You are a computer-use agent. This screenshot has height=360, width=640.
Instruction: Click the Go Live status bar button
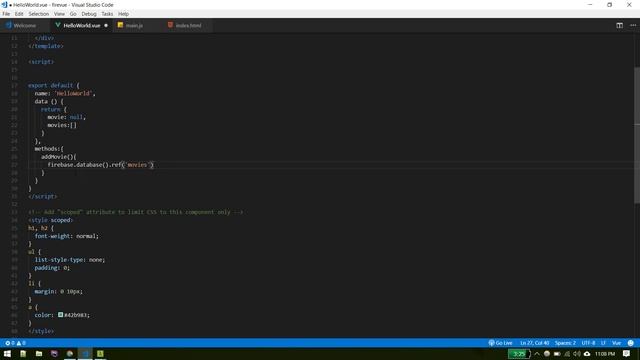coord(500,343)
